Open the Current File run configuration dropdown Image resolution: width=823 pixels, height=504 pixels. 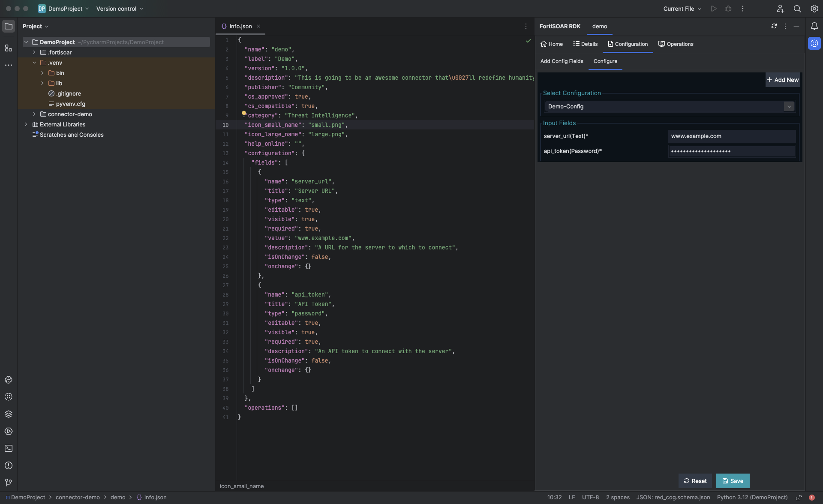[x=682, y=9]
